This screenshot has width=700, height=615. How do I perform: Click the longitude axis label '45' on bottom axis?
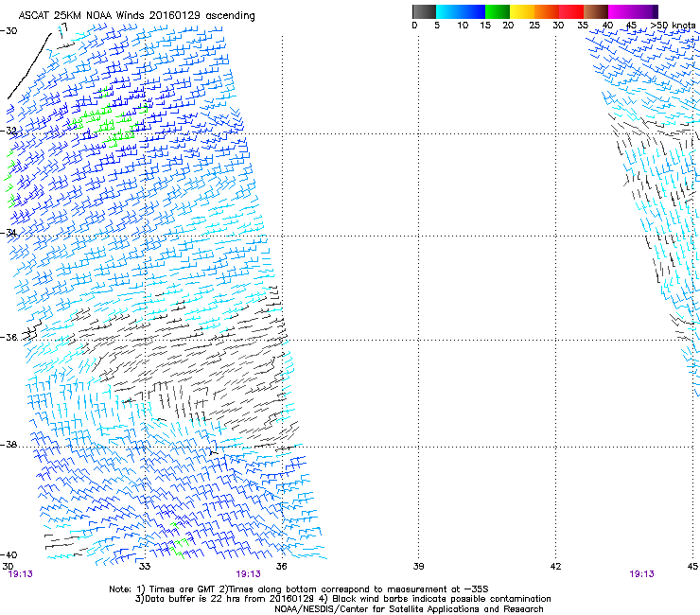[x=692, y=567]
